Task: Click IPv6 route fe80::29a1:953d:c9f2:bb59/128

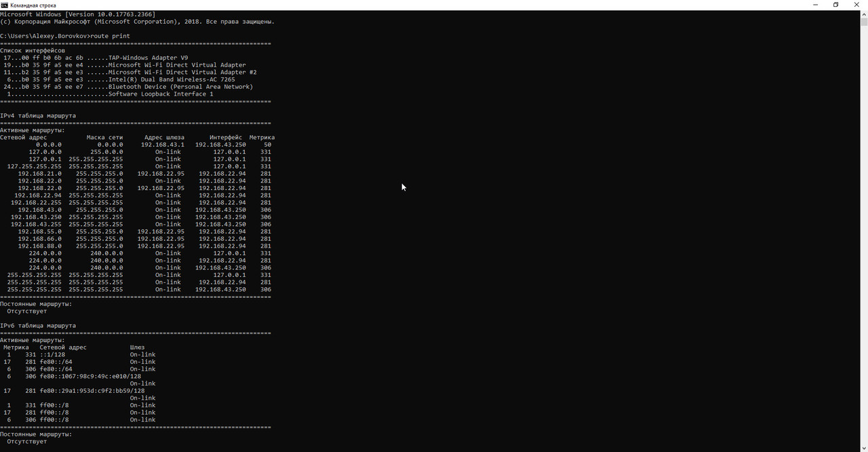Action: (x=92, y=390)
